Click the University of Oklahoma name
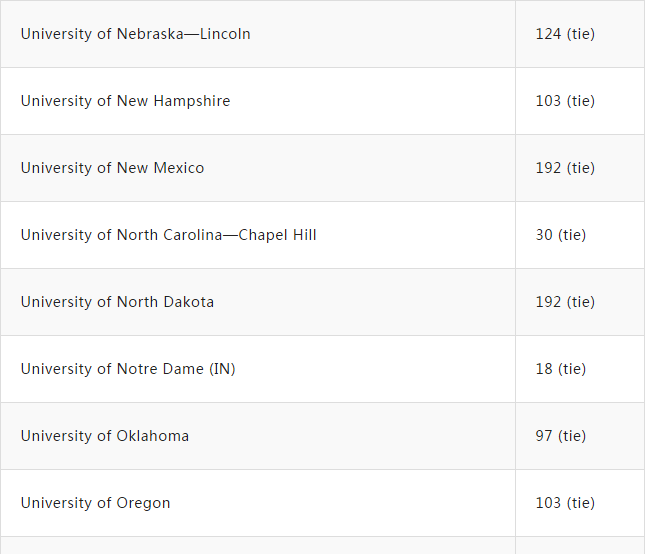The height and width of the screenshot is (554, 645). tap(105, 436)
